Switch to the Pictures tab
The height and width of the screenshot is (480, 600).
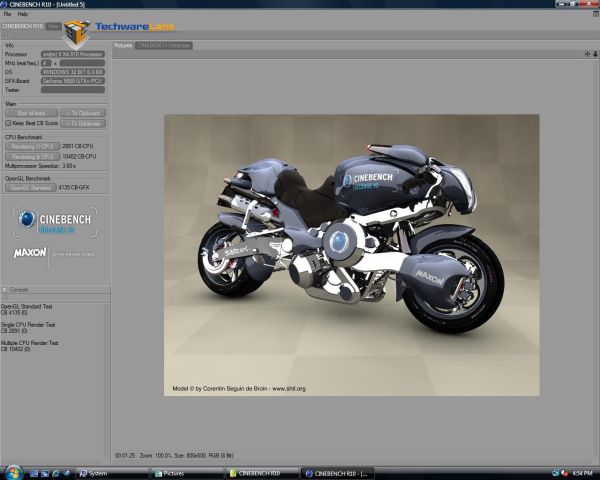[123, 46]
